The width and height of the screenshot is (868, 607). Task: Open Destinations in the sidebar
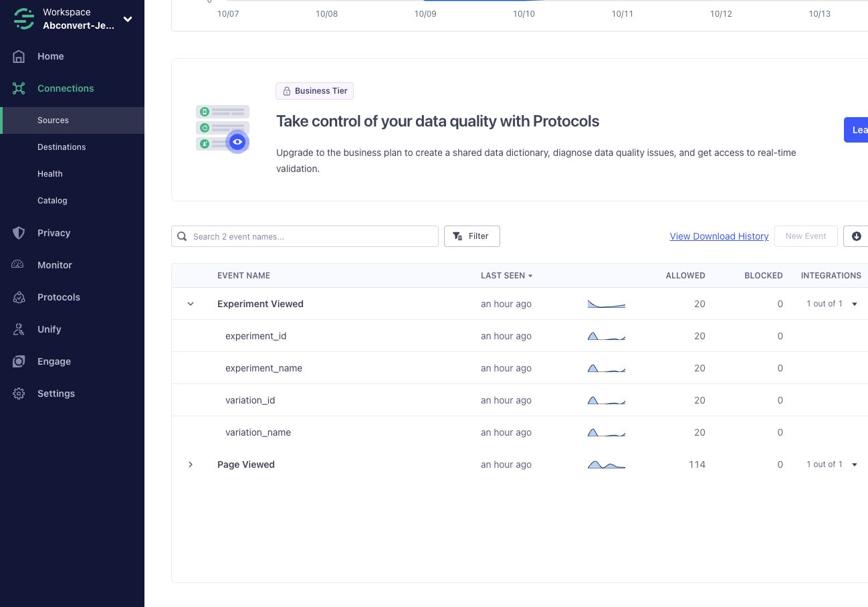click(x=72, y=147)
